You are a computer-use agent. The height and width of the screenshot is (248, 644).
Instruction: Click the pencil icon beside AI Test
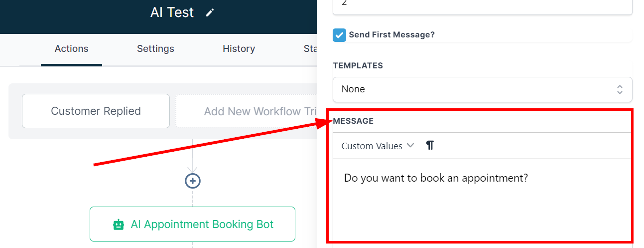(210, 13)
